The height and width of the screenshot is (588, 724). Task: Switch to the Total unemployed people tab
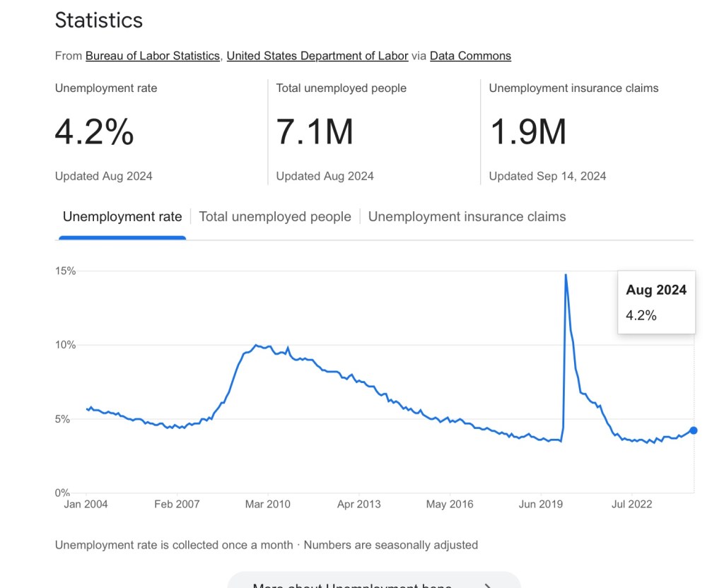click(275, 217)
